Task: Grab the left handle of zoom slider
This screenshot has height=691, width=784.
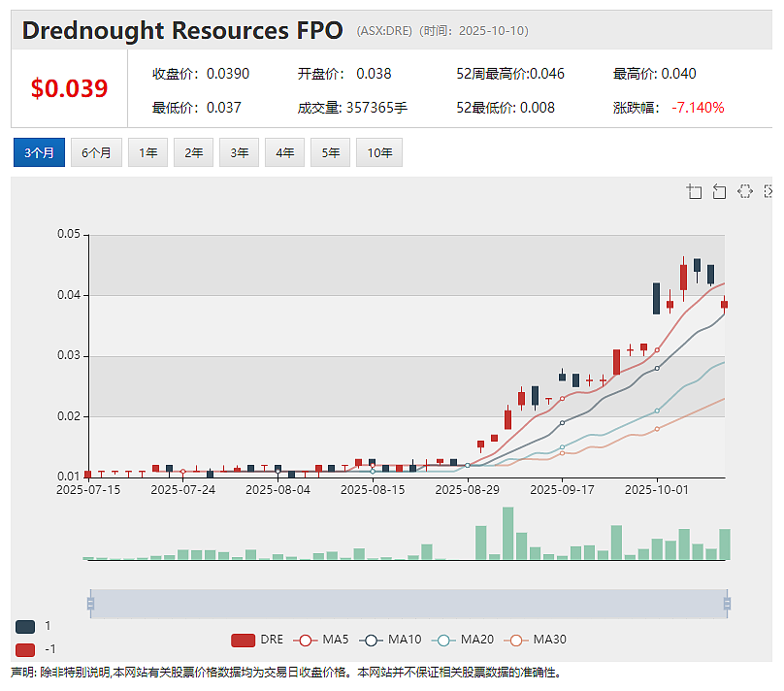Action: pos(90,604)
